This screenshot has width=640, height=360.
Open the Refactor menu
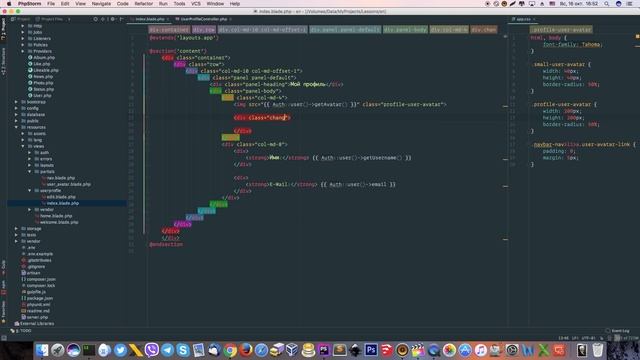click(144, 4)
